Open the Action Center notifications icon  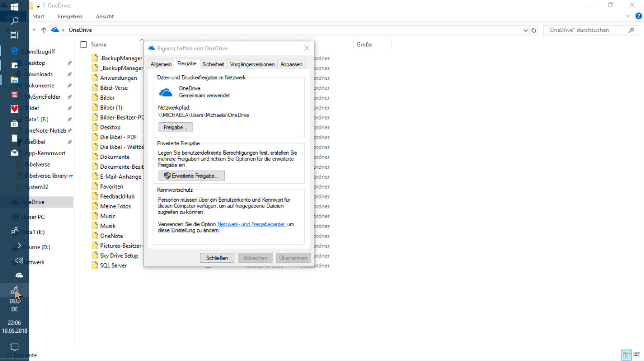coord(15,347)
